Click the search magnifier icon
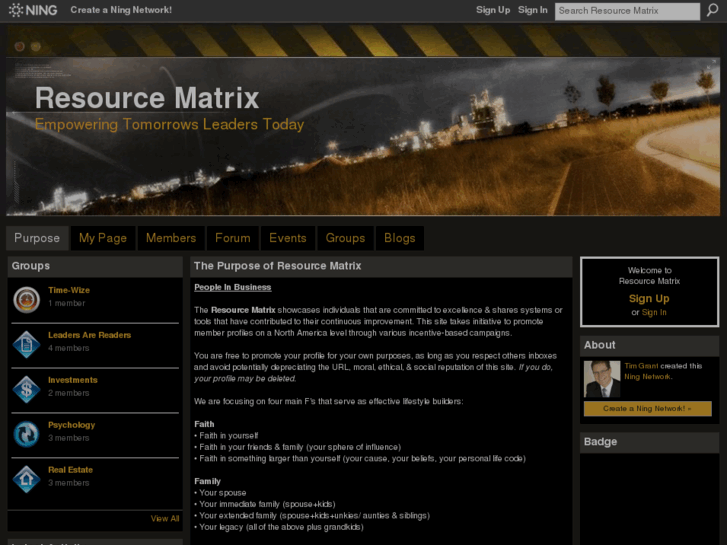This screenshot has width=727, height=545. (x=710, y=11)
